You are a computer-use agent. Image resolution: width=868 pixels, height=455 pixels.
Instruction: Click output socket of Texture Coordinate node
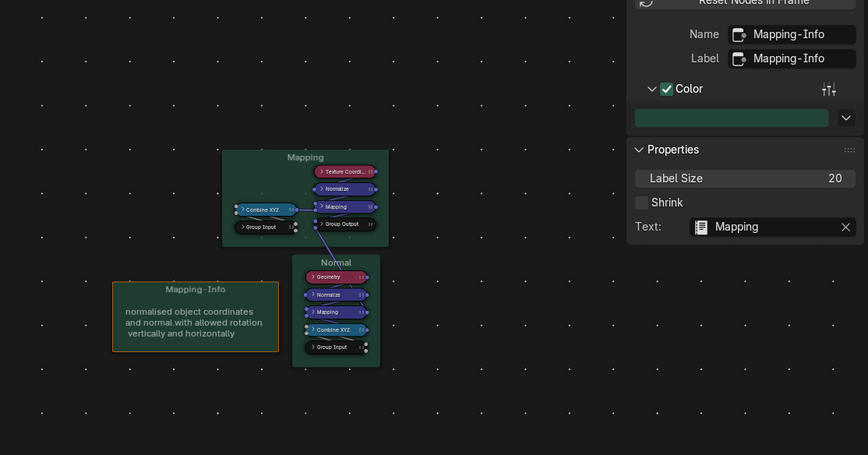376,171
